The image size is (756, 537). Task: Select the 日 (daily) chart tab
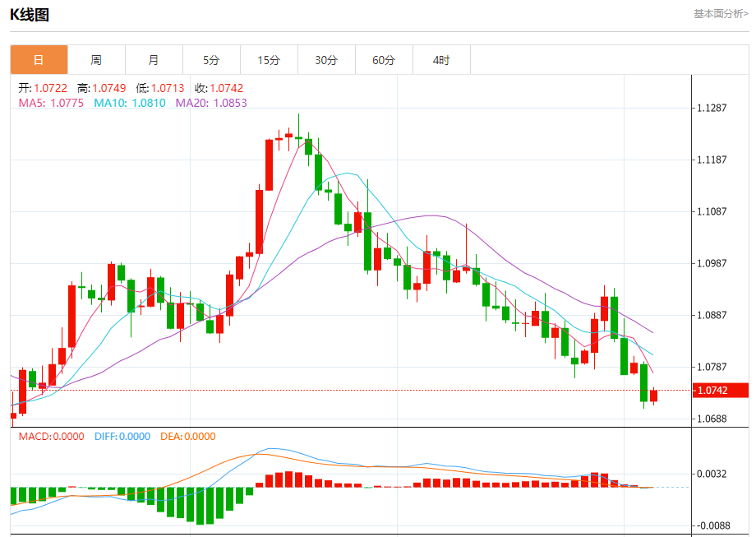pos(39,60)
